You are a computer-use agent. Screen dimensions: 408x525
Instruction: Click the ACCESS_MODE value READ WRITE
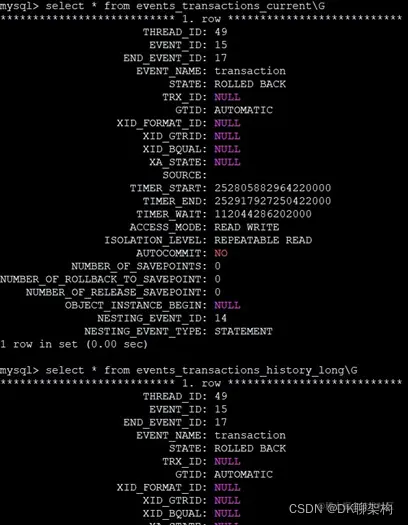click(247, 227)
